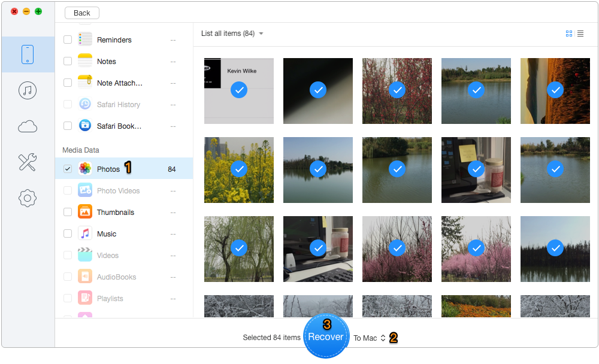Deselect the red blossom tree photo
This screenshot has height=364, width=599.
397,91
